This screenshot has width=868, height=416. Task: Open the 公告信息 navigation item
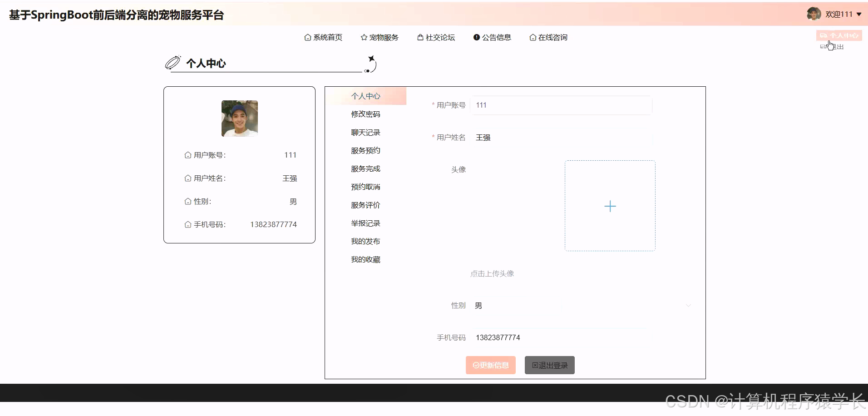492,37
